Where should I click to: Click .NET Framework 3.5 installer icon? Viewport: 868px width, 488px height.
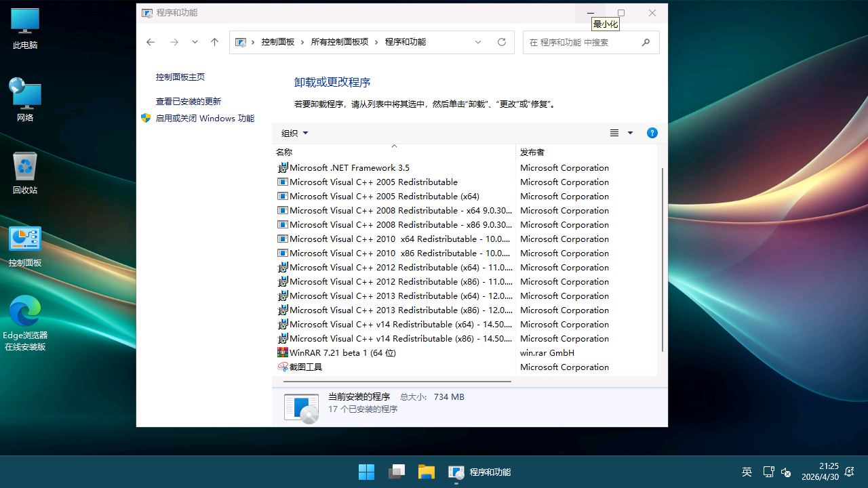click(x=283, y=167)
